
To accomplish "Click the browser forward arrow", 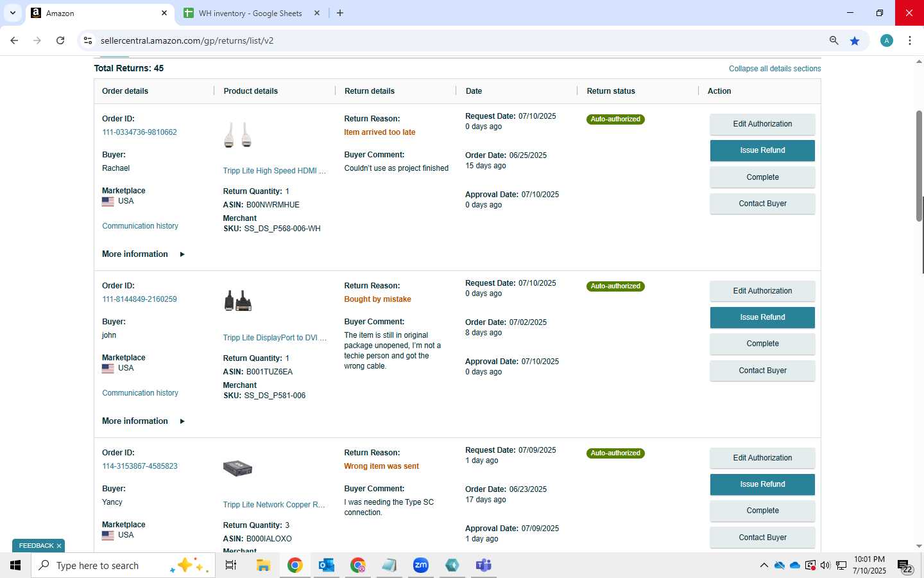I will point(37,40).
